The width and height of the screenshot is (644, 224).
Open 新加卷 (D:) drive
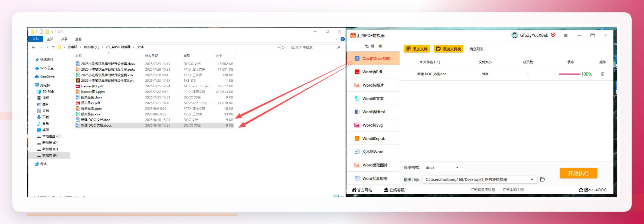[47, 143]
